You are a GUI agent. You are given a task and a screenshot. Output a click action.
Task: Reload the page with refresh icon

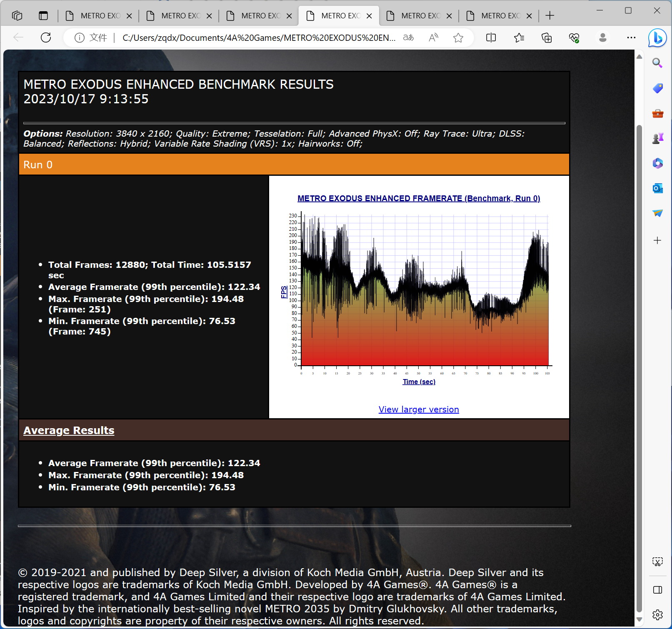click(x=46, y=37)
